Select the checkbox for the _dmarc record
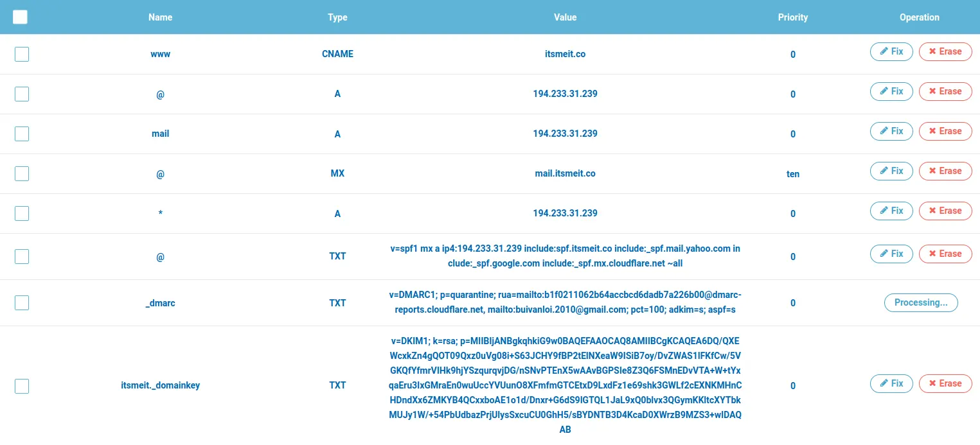Image resolution: width=980 pixels, height=445 pixels. point(21,302)
